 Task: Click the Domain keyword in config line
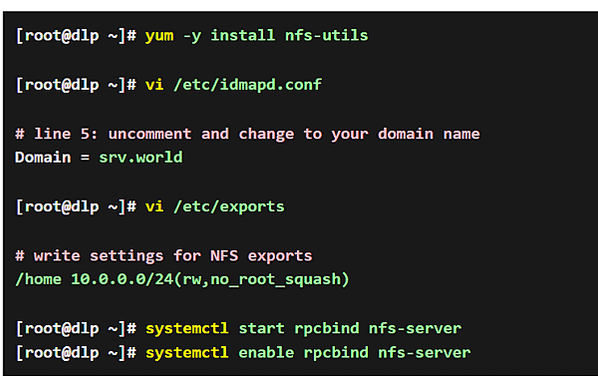coord(43,158)
